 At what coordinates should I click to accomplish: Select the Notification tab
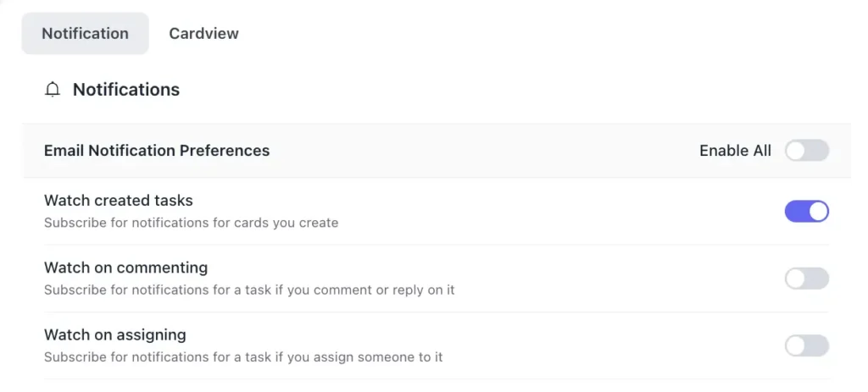(x=86, y=33)
